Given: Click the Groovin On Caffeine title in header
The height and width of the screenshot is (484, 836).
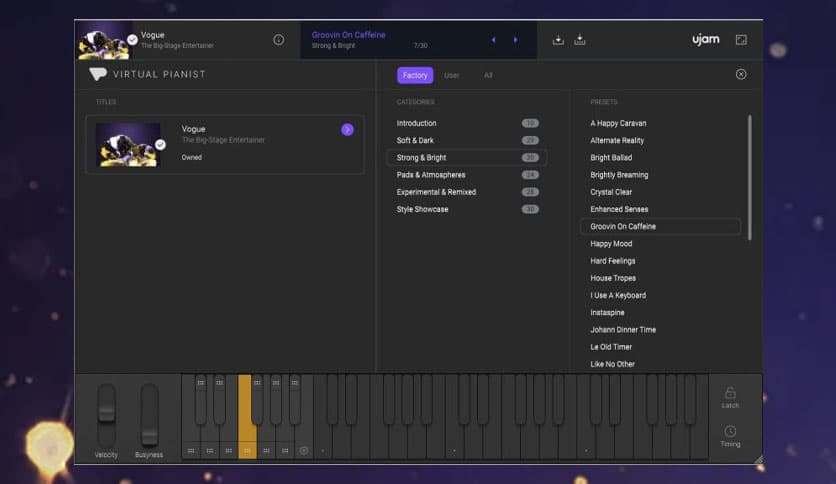Looking at the screenshot, I should (x=348, y=35).
